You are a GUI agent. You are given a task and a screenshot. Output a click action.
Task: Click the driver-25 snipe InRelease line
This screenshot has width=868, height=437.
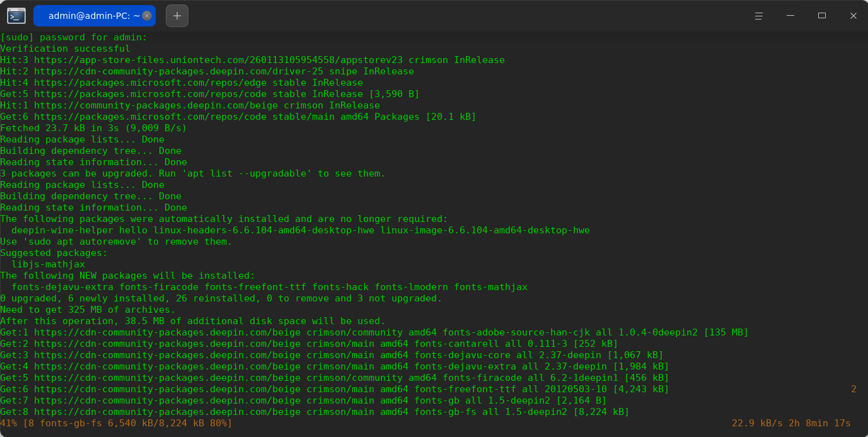click(x=207, y=71)
